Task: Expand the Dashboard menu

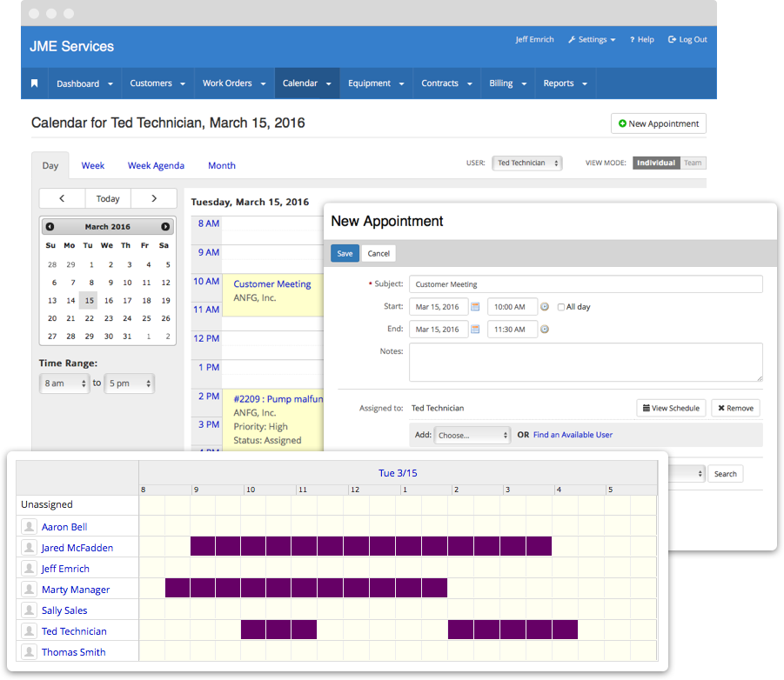Action: tap(84, 83)
